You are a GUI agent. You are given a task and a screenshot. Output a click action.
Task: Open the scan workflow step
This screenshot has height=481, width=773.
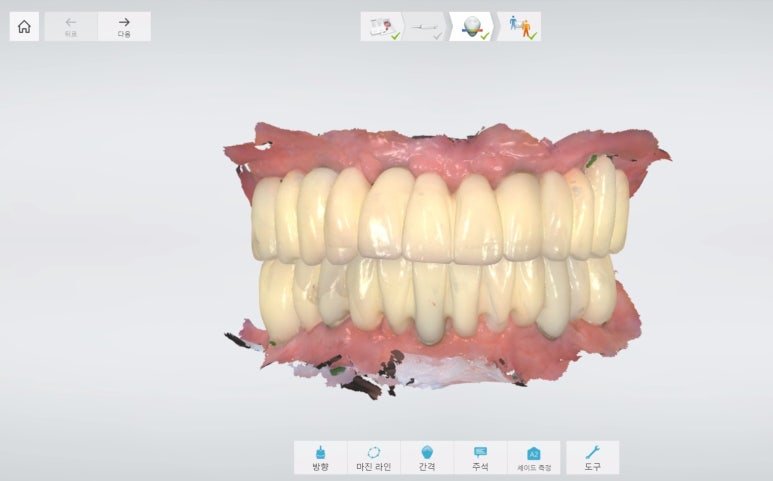426,27
